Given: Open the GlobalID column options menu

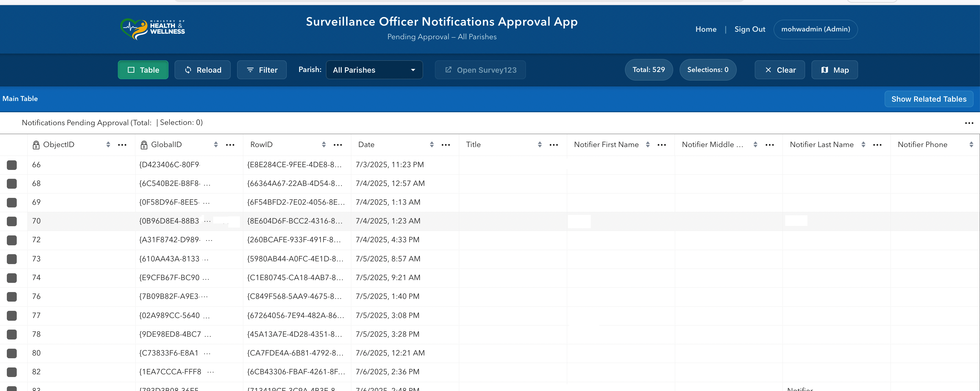Looking at the screenshot, I should [x=230, y=144].
